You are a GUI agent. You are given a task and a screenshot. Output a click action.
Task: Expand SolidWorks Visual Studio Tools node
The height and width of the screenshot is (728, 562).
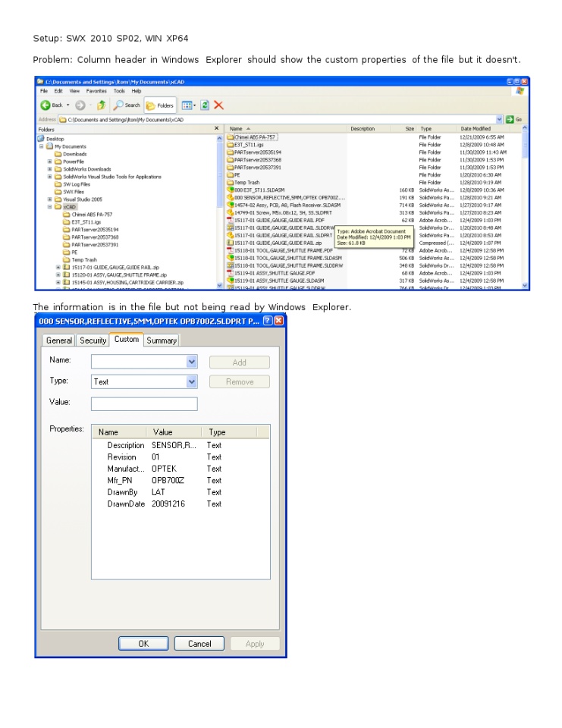pyautogui.click(x=50, y=177)
